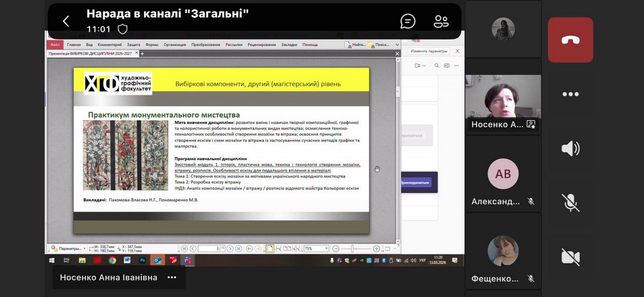The image size is (644, 297).
Task: Close the Презентація ВИБІРКОВІ ДИСЦИПЛІНИ document tab
Action: pos(136,53)
